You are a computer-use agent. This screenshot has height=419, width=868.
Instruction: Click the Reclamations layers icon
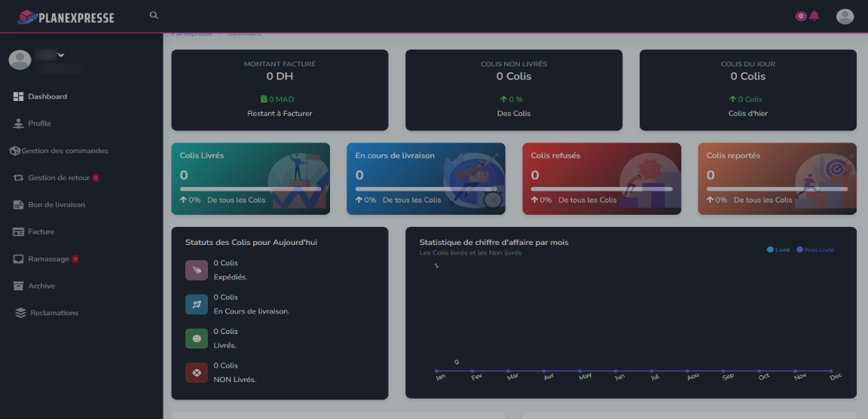point(20,313)
